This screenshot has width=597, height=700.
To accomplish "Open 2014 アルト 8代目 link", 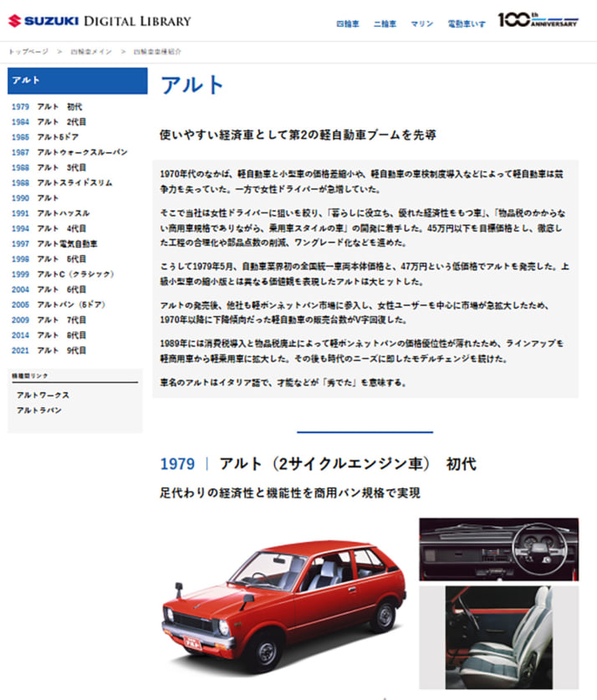I will click(x=48, y=335).
